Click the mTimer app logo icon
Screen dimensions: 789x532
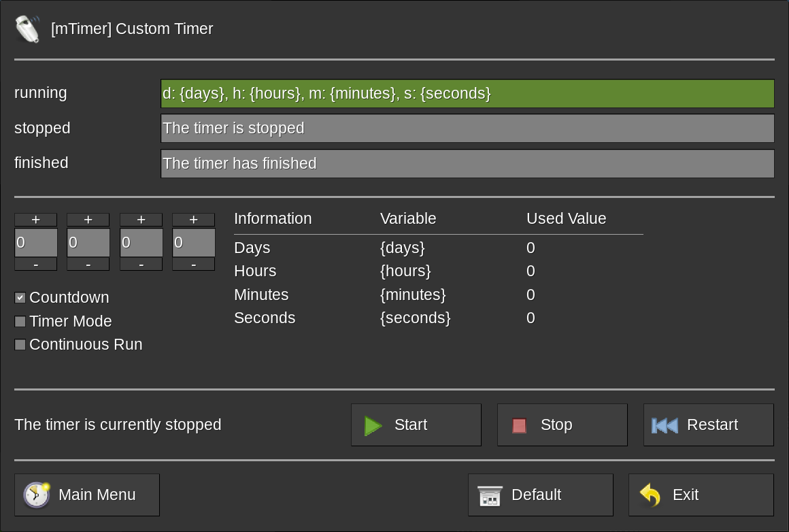point(27,29)
